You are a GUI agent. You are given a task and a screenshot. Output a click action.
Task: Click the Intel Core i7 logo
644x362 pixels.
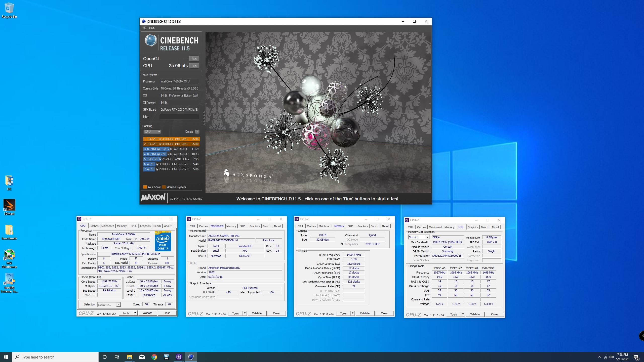163,241
